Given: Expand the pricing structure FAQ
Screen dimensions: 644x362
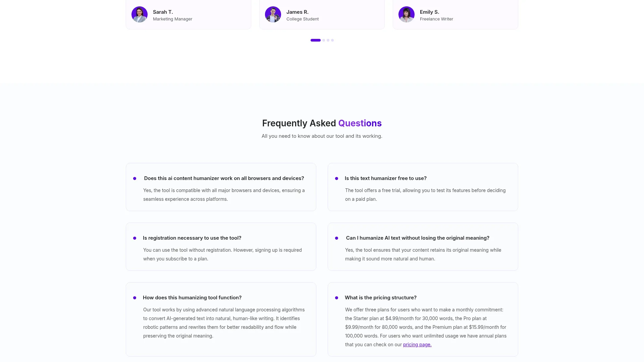Looking at the screenshot, I should tap(381, 298).
